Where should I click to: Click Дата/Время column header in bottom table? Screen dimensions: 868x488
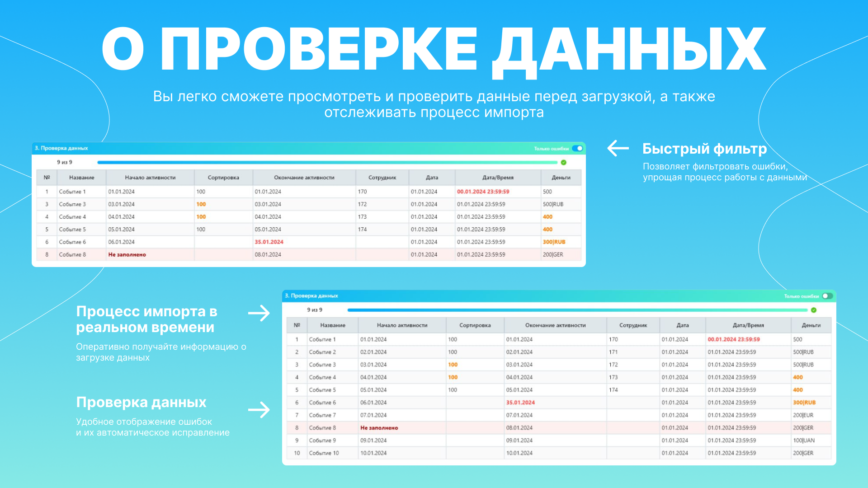748,325
